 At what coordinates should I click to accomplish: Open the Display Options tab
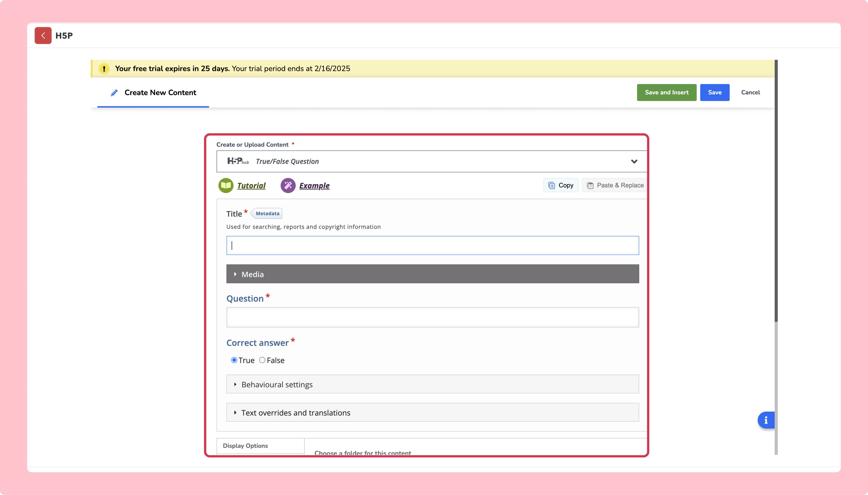click(x=261, y=446)
